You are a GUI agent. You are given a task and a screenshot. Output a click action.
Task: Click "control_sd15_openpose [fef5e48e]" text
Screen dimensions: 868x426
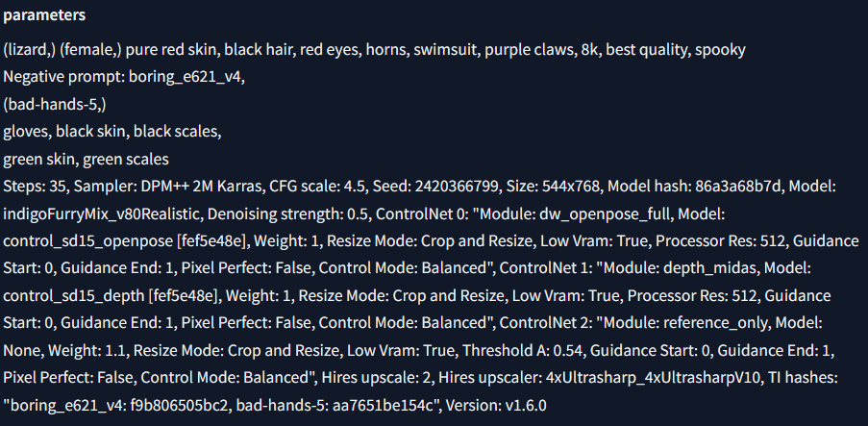(125, 241)
